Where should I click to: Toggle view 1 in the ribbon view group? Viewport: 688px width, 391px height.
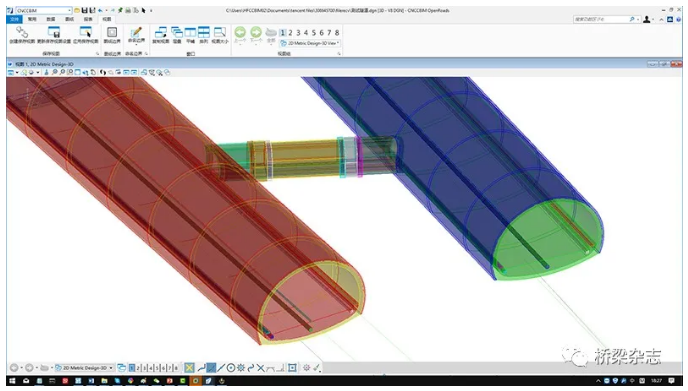point(283,32)
